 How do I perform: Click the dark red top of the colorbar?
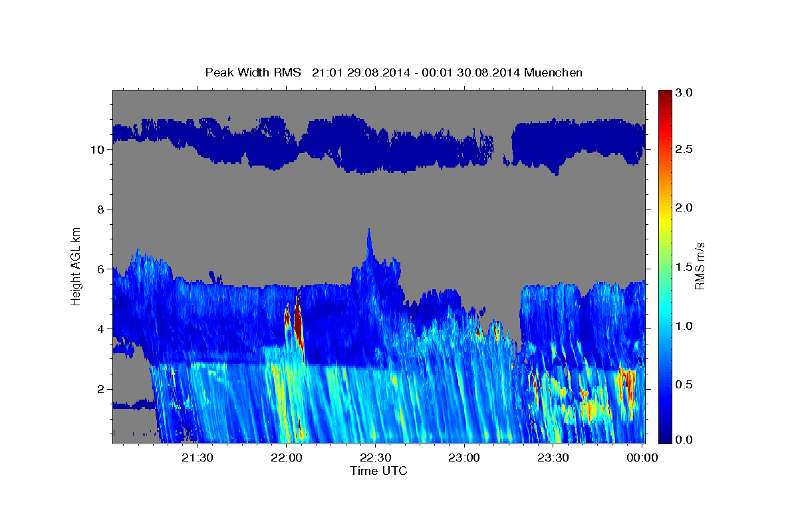664,96
